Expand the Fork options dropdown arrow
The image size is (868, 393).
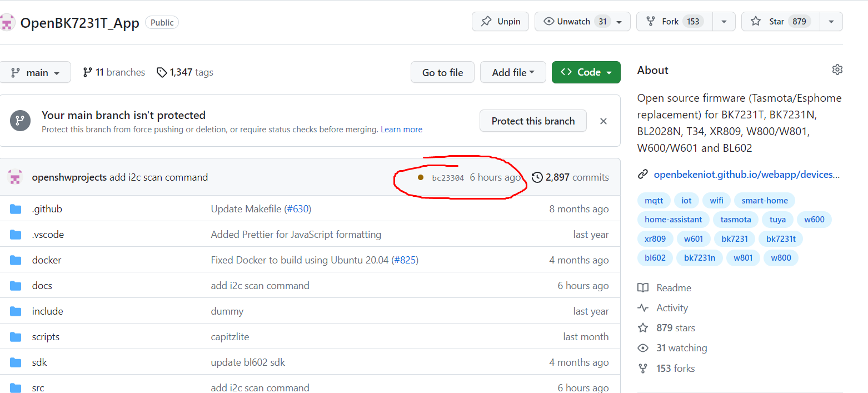coord(724,22)
